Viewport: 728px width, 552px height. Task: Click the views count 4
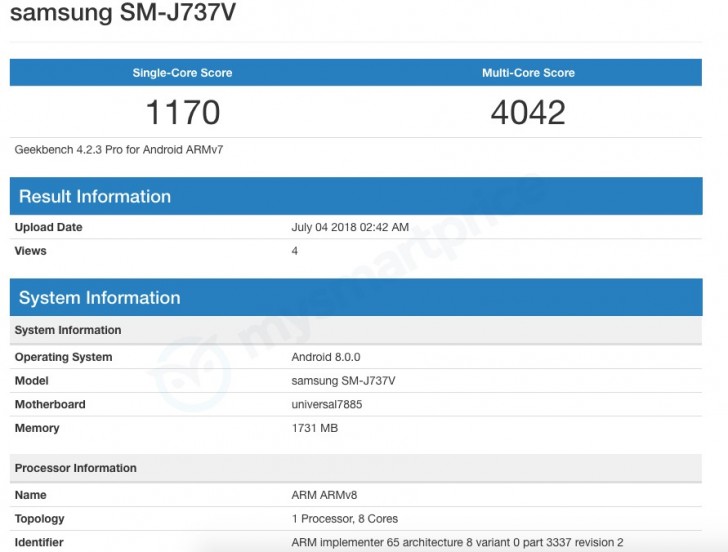pos(294,251)
